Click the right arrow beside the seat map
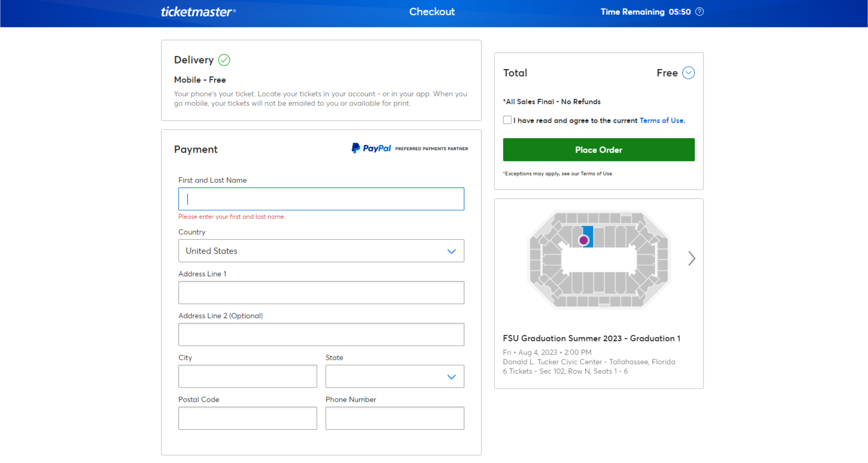The height and width of the screenshot is (463, 868). pos(692,259)
